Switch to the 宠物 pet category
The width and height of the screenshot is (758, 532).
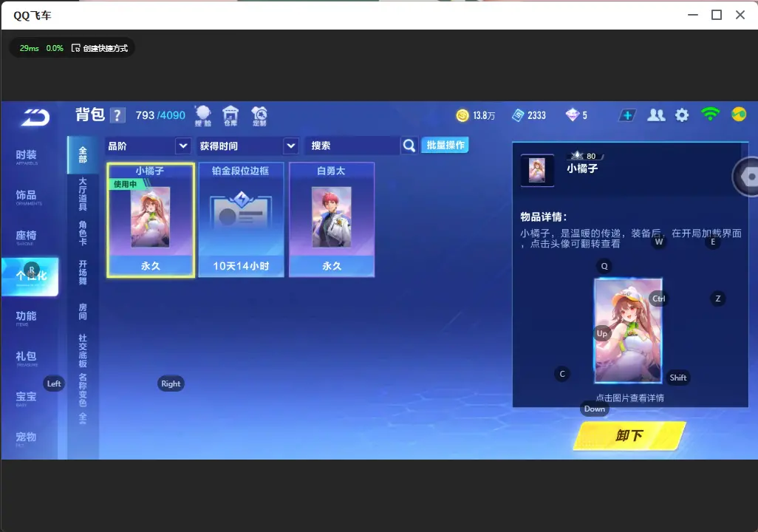pos(27,437)
